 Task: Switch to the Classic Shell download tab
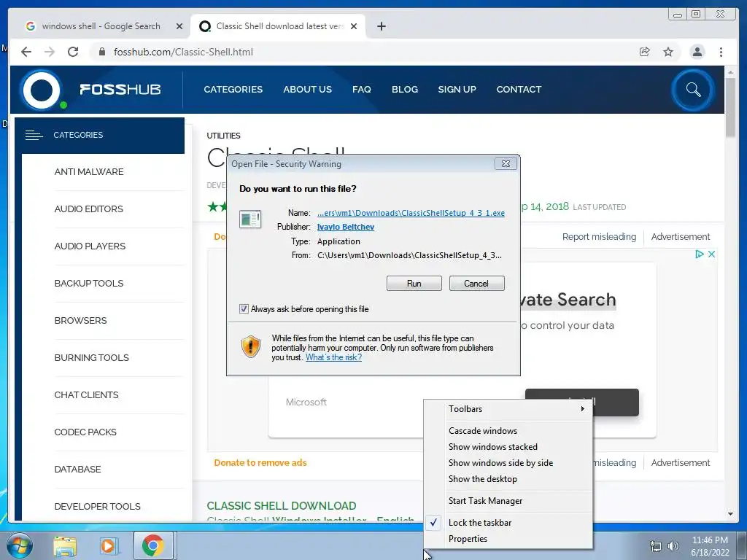point(278,26)
